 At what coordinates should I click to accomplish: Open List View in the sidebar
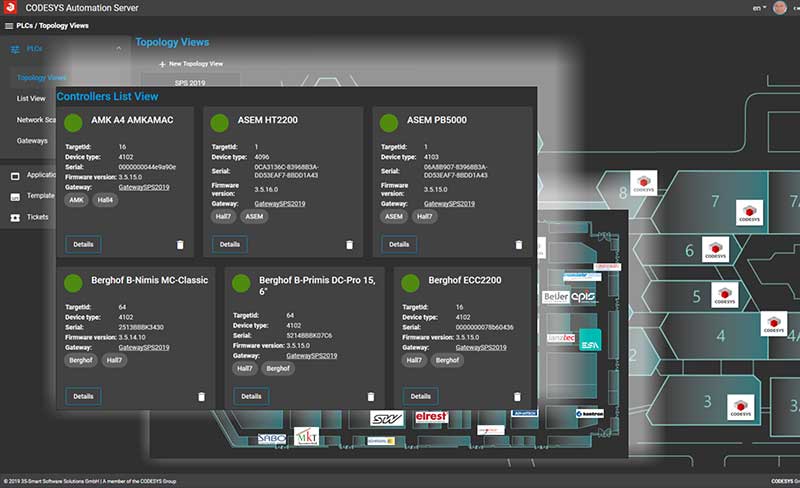(x=31, y=98)
